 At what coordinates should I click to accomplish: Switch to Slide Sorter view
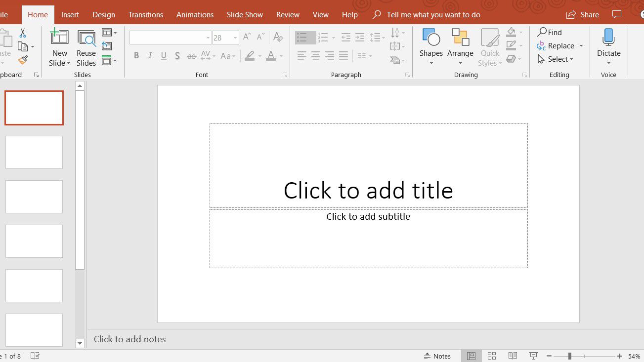click(492, 356)
